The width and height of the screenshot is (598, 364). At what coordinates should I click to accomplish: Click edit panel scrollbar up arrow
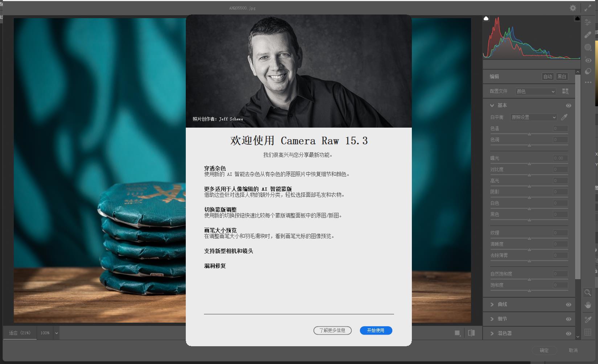click(578, 72)
